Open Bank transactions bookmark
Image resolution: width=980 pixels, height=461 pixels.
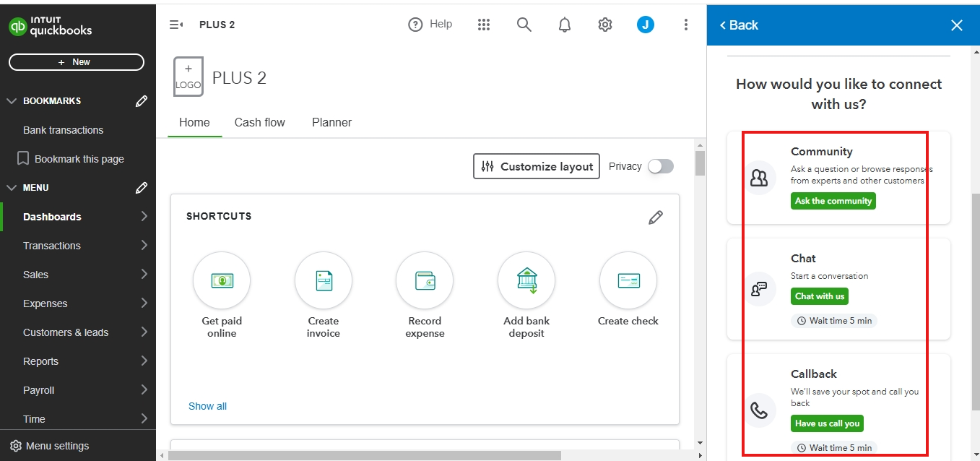(x=63, y=130)
